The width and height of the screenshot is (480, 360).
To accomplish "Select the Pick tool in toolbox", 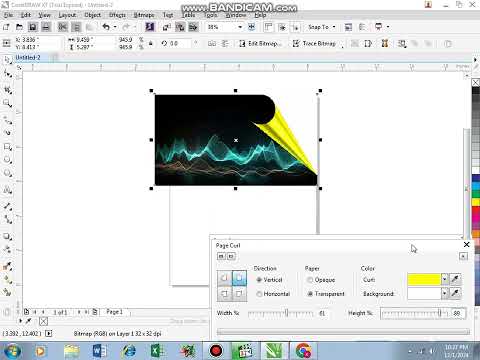I will click(x=7, y=60).
